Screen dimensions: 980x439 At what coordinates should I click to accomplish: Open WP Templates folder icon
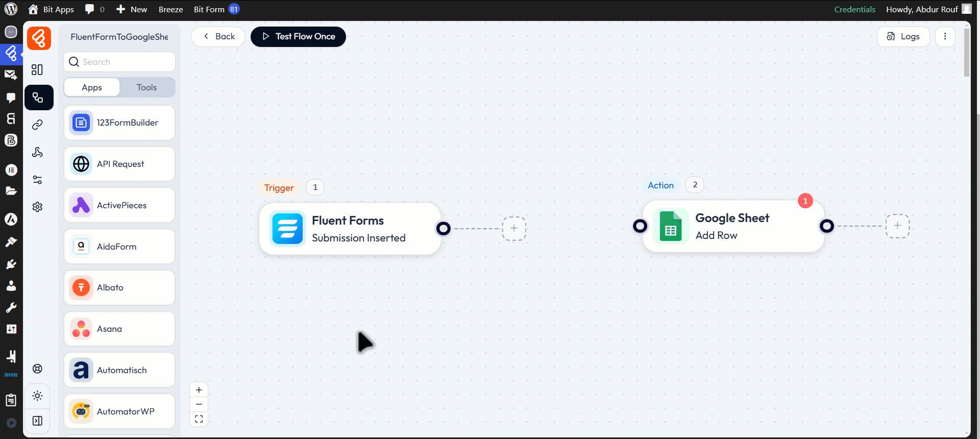pyautogui.click(x=11, y=191)
